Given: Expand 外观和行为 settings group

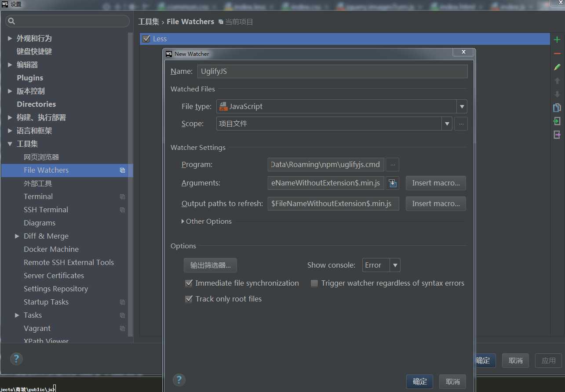Looking at the screenshot, I should tap(10, 39).
